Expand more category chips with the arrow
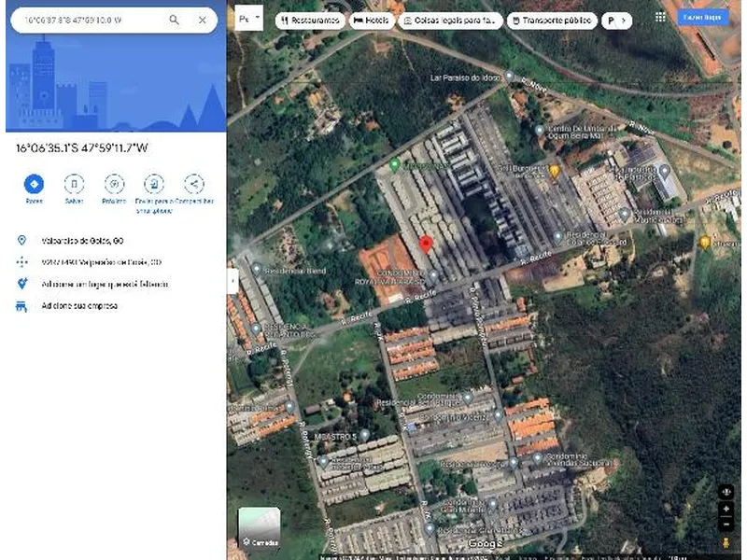This screenshot has height=560, width=747. coord(626,19)
